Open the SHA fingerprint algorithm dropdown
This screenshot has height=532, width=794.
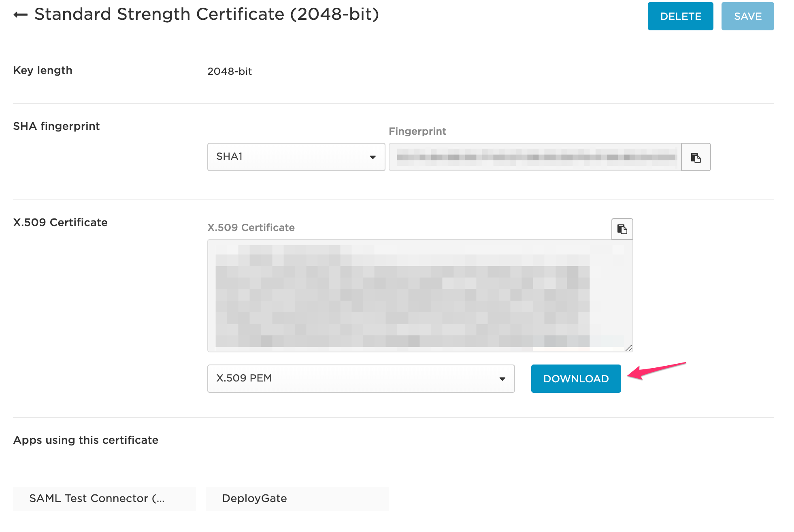point(296,157)
